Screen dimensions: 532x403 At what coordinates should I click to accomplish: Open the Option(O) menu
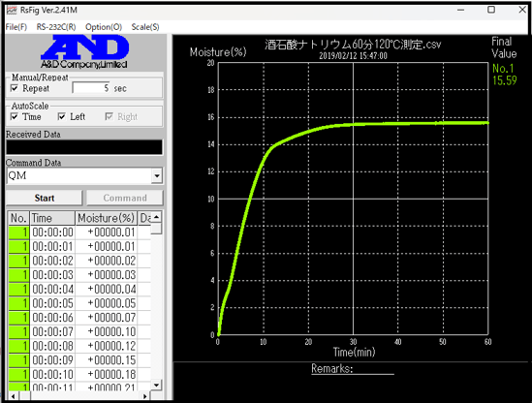tap(104, 27)
